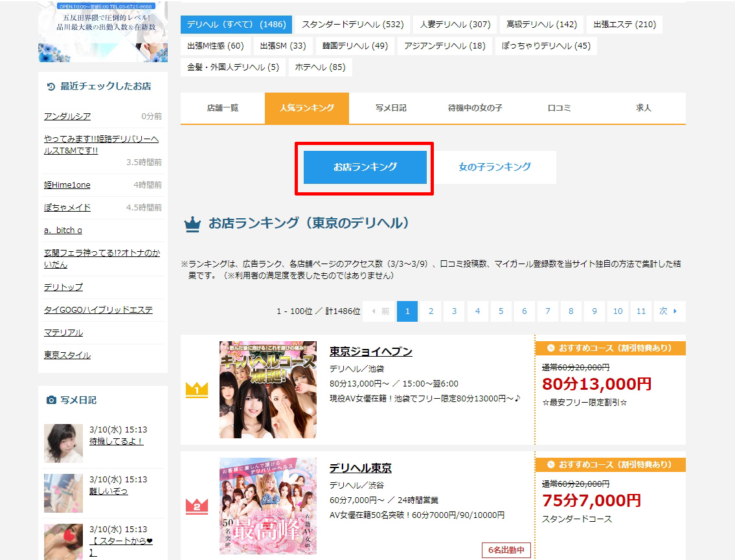Select ホテヘル (85) category
Viewport: 735px width, 560px height.
pyautogui.click(x=320, y=67)
